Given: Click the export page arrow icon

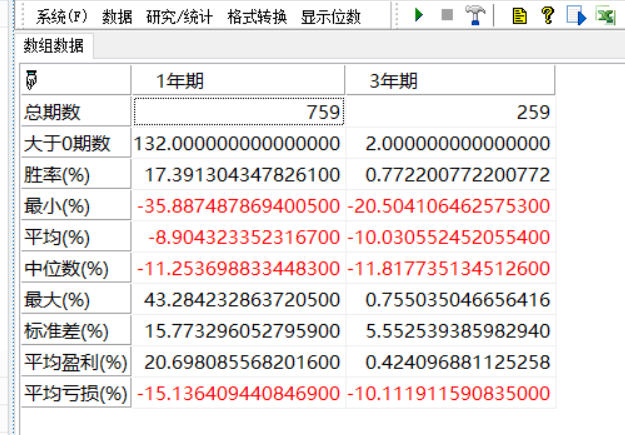Looking at the screenshot, I should pyautogui.click(x=575, y=16).
